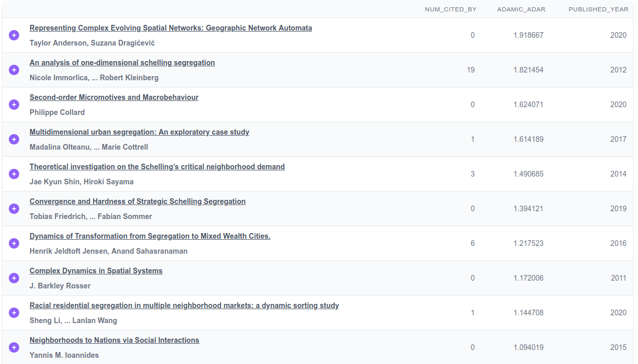Image resolution: width=638 pixels, height=364 pixels.
Task: Expand the Second-order Micromotives row
Action: pos(14,105)
